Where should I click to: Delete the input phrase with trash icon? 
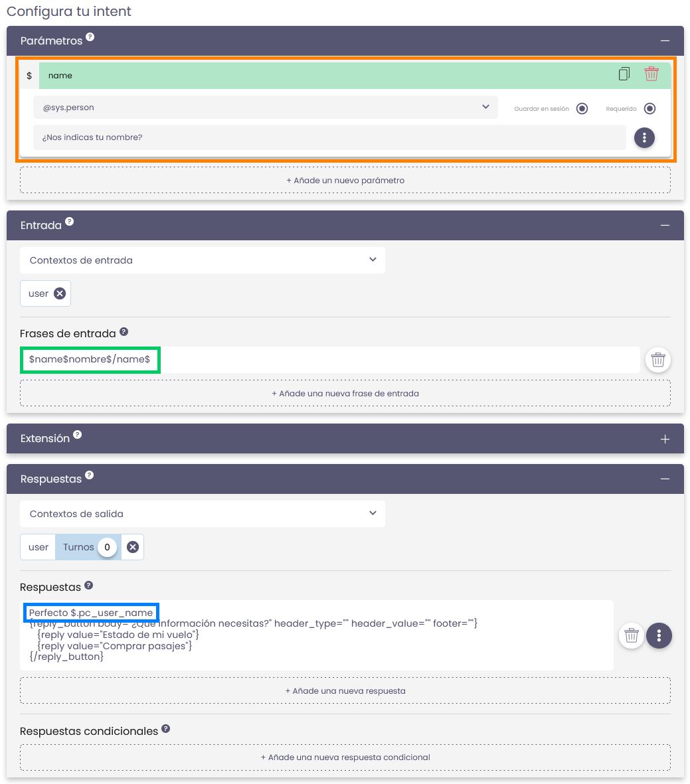coord(657,360)
